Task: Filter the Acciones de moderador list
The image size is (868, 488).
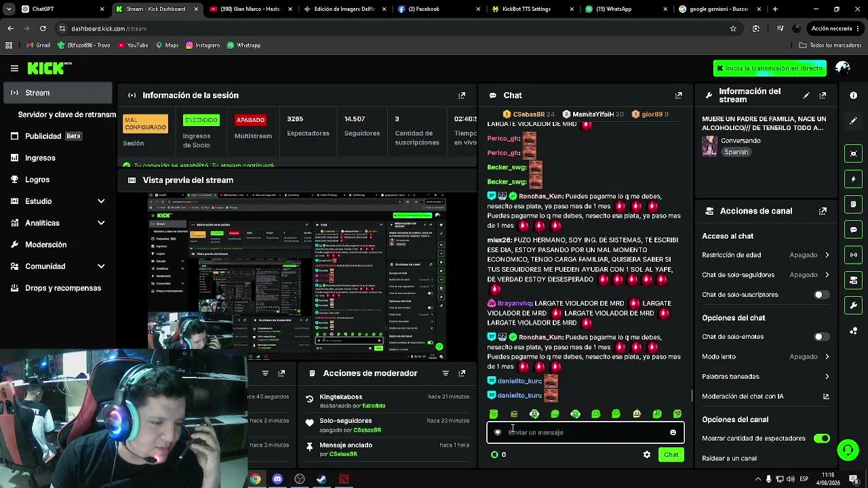Action: coord(446,373)
